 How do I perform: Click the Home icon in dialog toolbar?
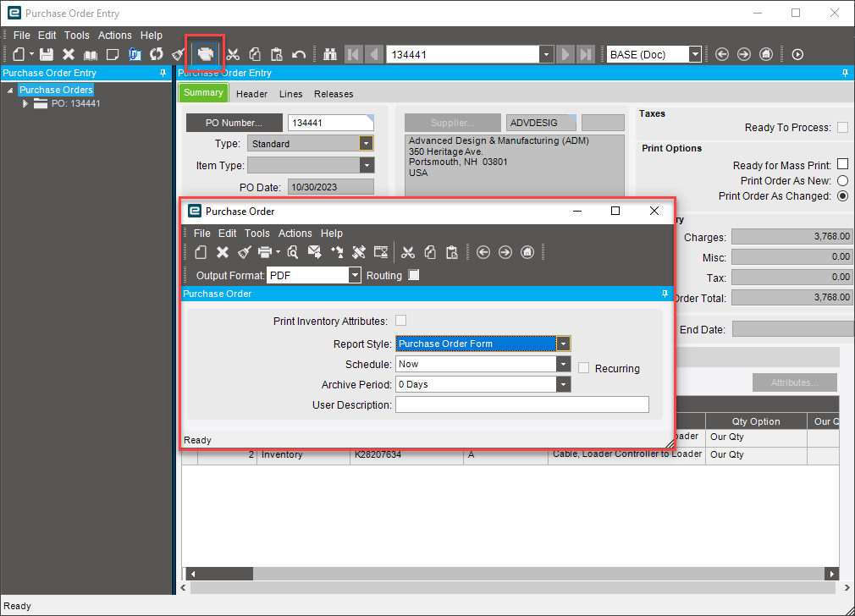(527, 252)
